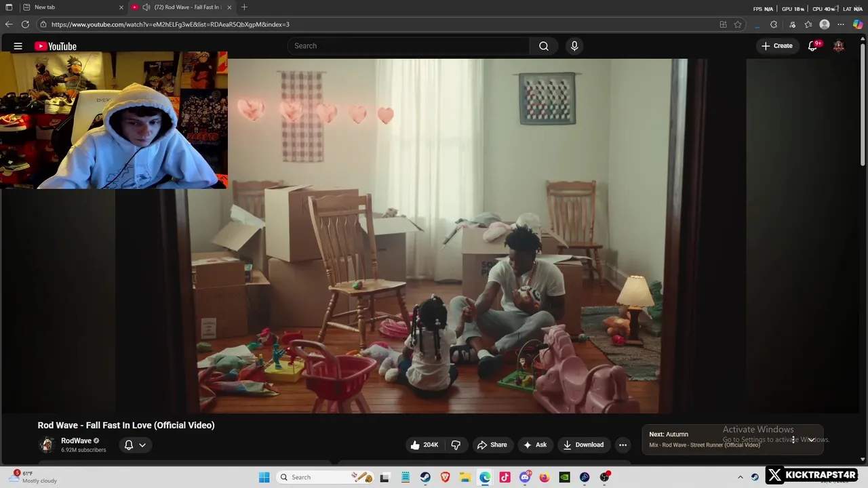Open YouTube notifications bell
The width and height of the screenshot is (868, 488).
pos(813,45)
